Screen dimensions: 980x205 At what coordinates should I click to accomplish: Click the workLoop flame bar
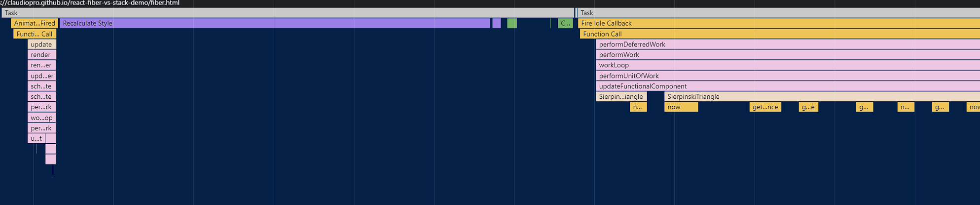[x=787, y=65]
